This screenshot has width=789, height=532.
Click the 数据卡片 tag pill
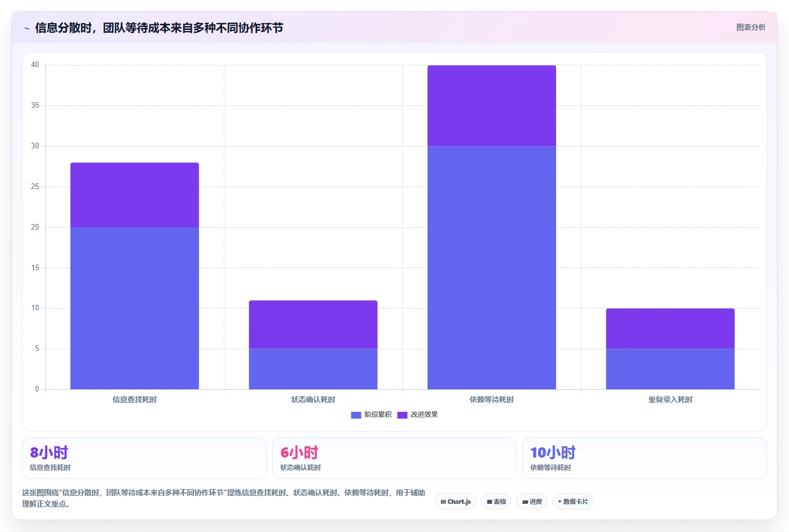pyautogui.click(x=573, y=502)
